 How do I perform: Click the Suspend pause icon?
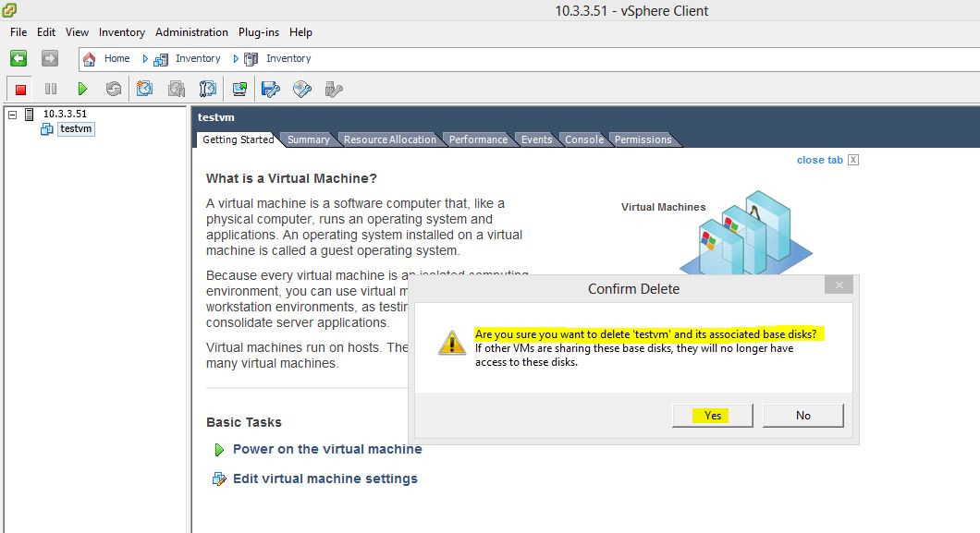51,90
